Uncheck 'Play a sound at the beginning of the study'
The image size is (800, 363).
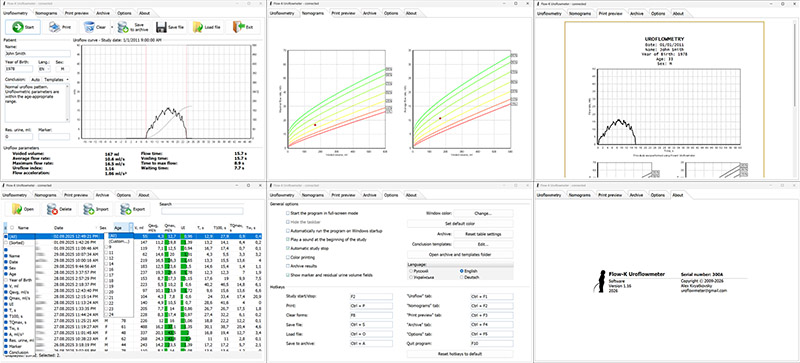click(x=287, y=238)
